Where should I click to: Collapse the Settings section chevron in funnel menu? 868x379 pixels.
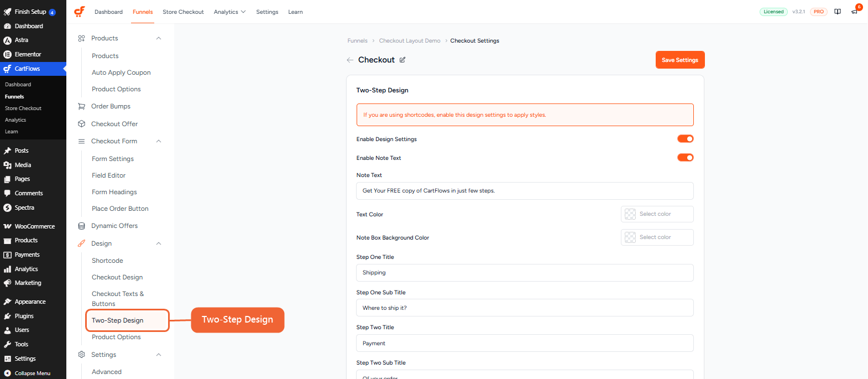[x=159, y=355]
